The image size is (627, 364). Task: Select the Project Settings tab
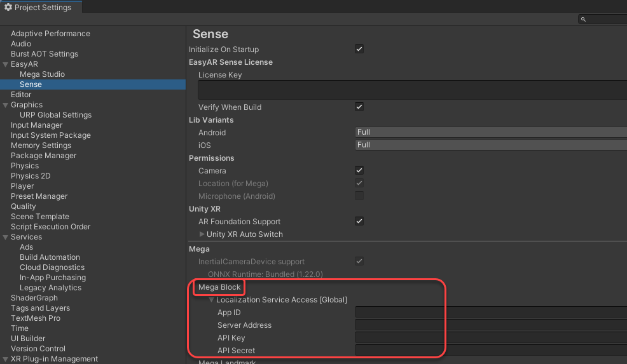coord(40,7)
